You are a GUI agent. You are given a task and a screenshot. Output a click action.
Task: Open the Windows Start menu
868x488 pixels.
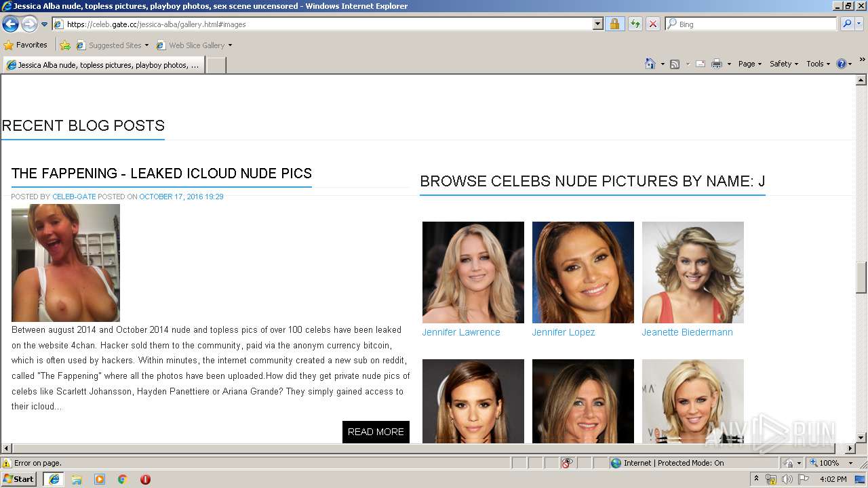click(x=18, y=479)
